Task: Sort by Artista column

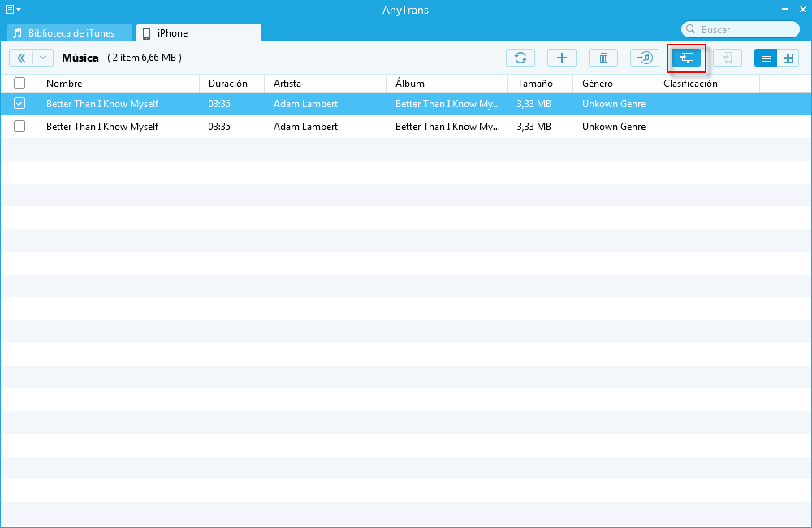Action: pos(326,84)
